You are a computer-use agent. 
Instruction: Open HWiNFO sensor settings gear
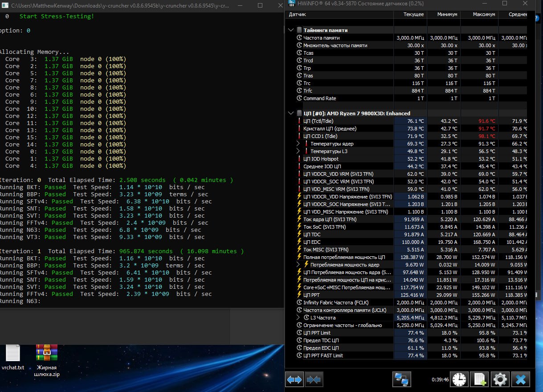(500, 379)
